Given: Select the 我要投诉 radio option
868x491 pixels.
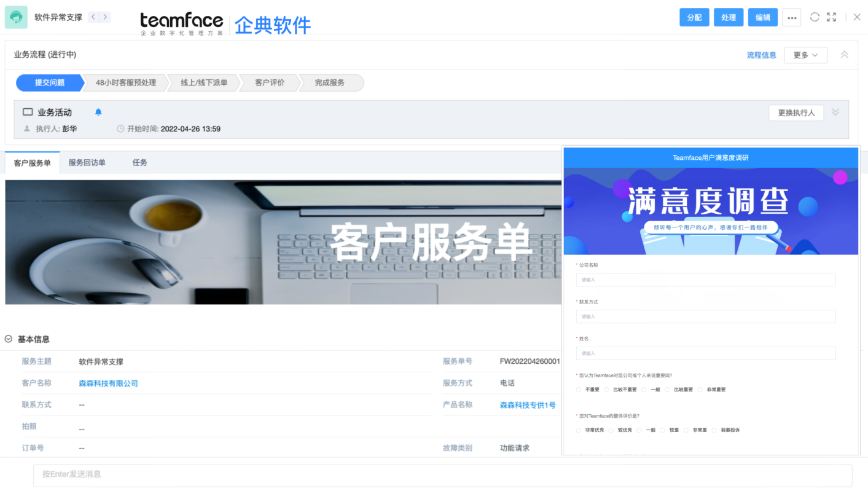Looking at the screenshot, I should coord(714,430).
